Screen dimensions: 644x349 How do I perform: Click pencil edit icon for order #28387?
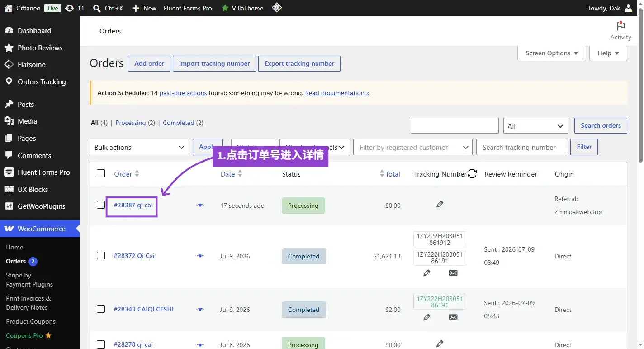(x=440, y=205)
